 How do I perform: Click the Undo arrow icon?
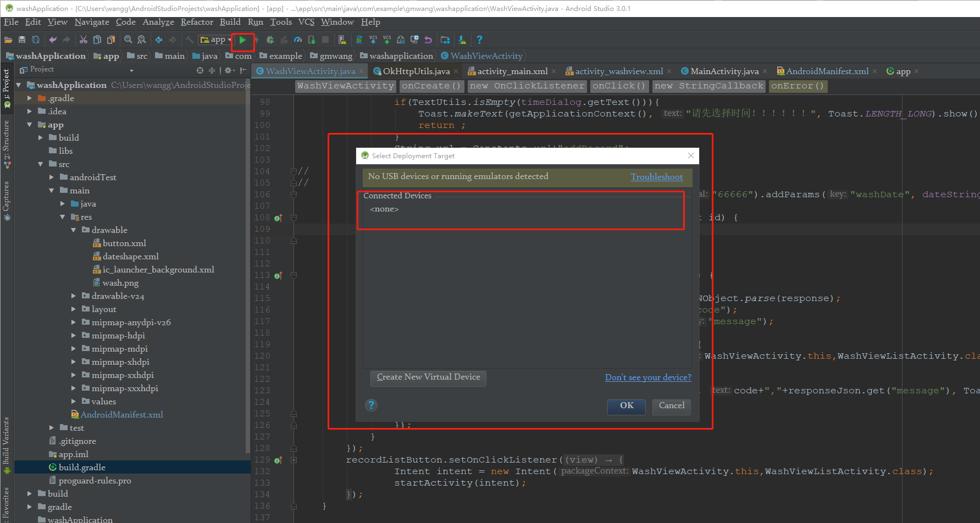53,40
